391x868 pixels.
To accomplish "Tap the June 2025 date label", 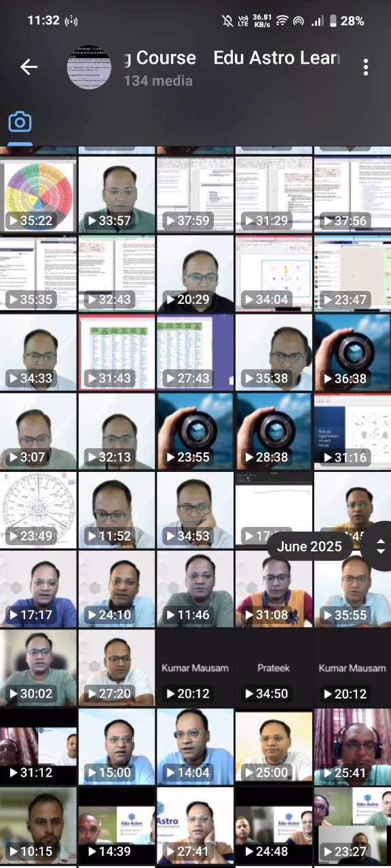I will point(310,547).
